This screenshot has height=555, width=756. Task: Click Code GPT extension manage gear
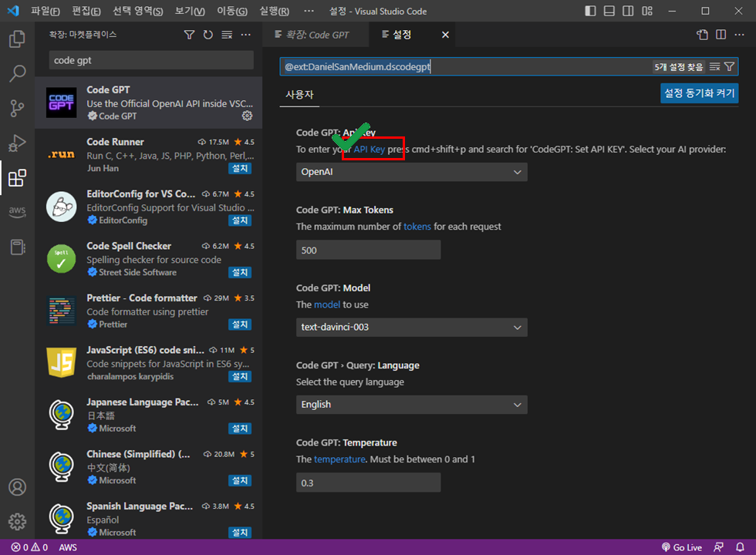tap(248, 116)
